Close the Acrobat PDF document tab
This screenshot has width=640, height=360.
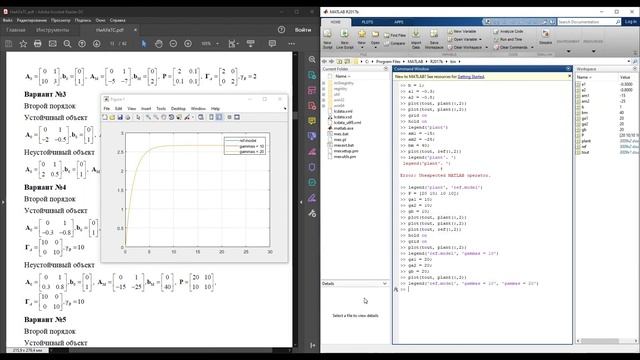pyautogui.click(x=135, y=30)
